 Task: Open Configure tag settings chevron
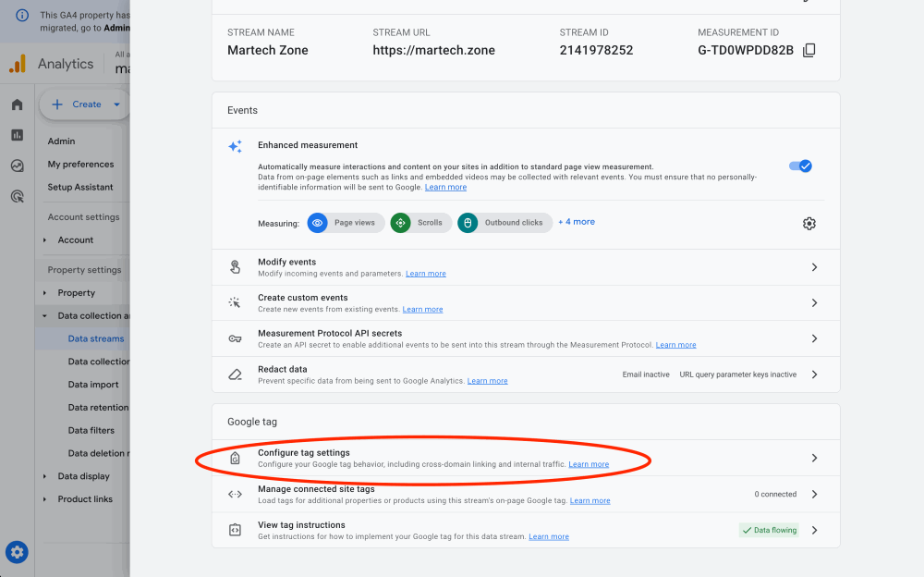point(814,458)
